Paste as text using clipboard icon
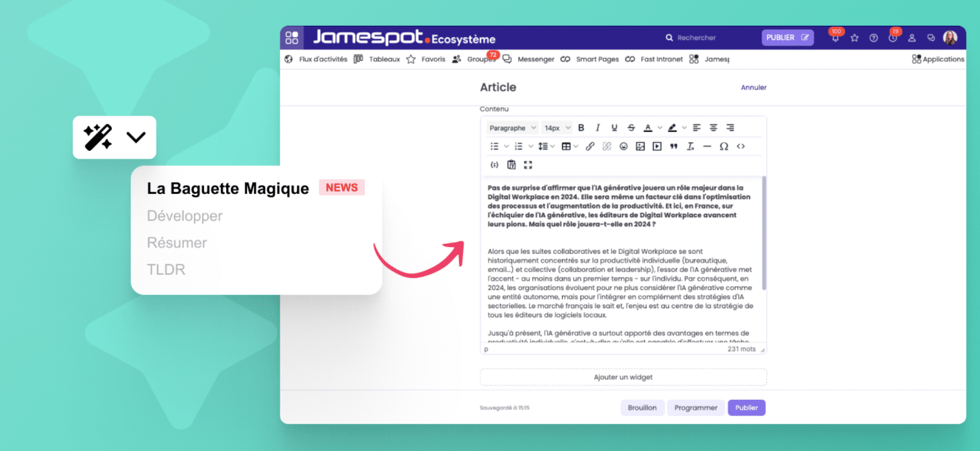 pos(511,165)
